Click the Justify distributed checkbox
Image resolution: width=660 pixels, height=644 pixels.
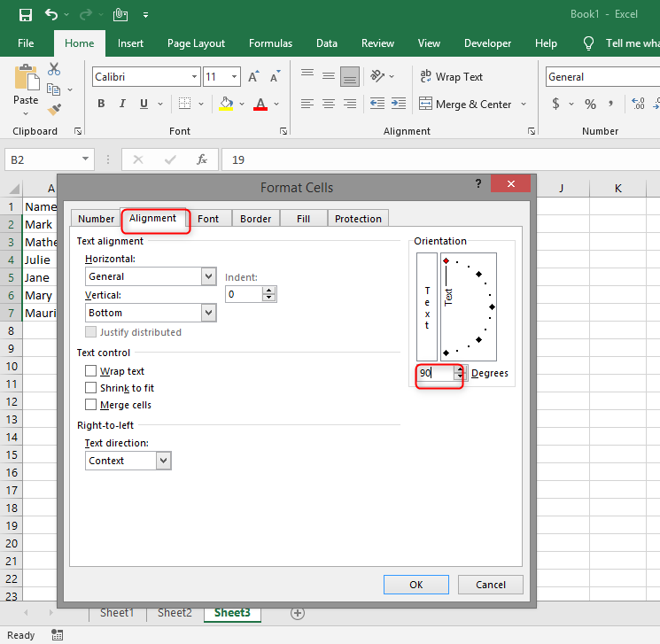click(90, 331)
